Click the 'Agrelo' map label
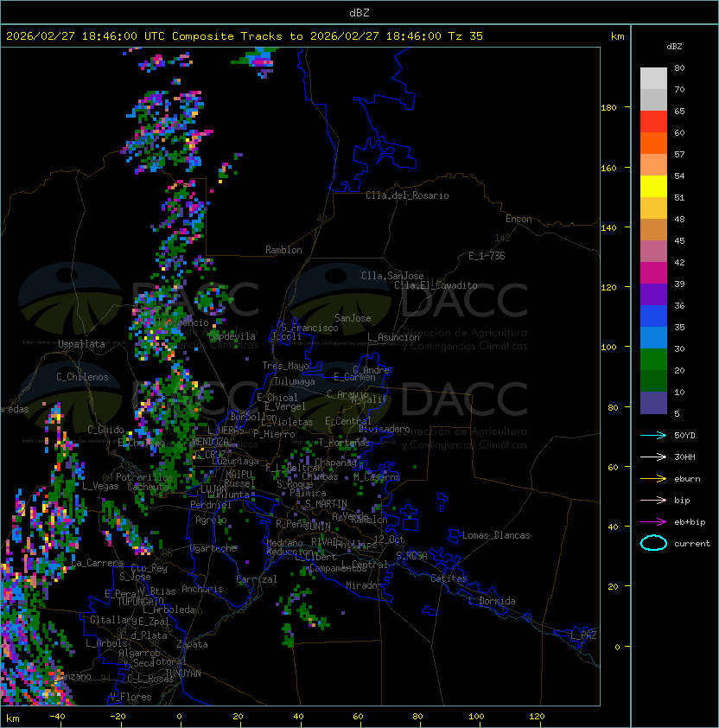Viewport: 719px width, 728px height. click(211, 520)
